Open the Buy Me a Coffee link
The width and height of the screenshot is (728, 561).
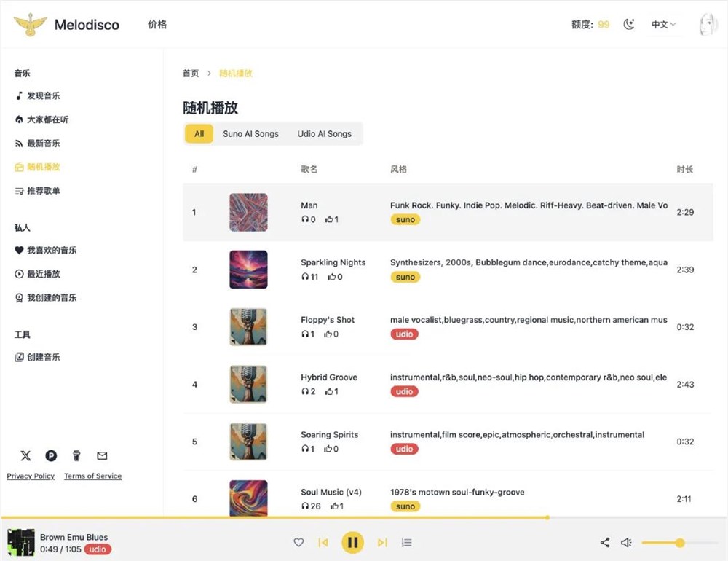tap(76, 455)
